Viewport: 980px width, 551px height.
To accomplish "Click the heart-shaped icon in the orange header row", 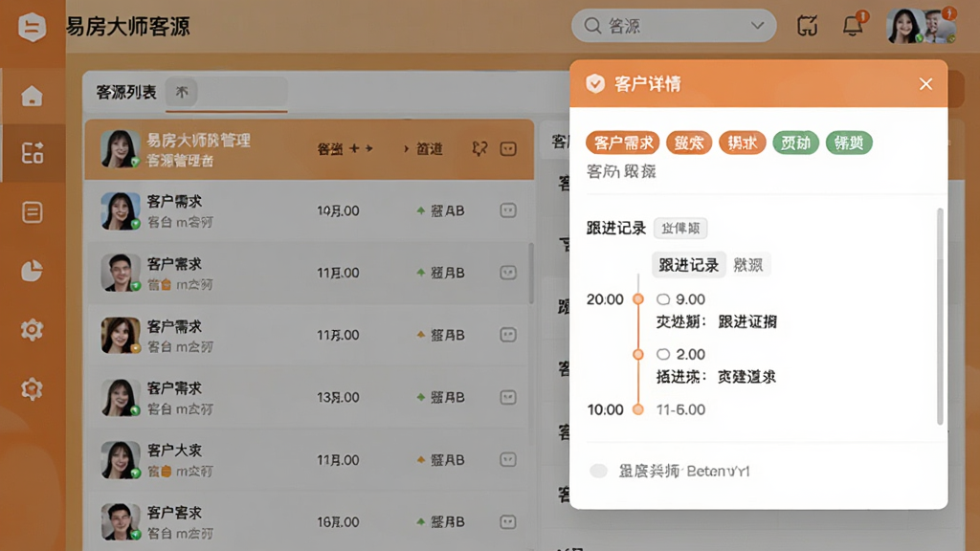I will point(479,148).
